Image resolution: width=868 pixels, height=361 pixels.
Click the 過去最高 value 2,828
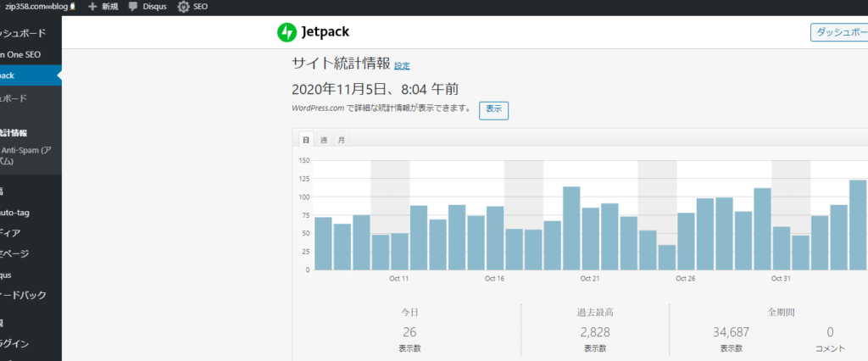tap(595, 332)
